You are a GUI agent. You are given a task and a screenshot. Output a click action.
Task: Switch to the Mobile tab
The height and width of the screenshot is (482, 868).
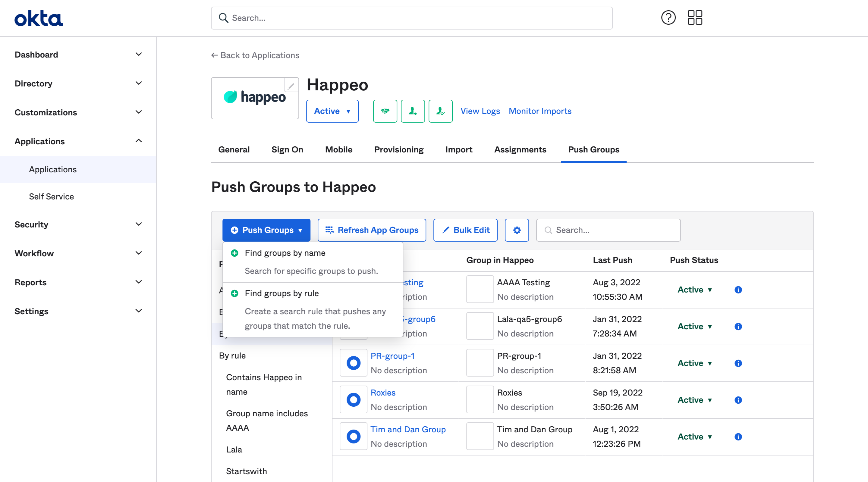[x=339, y=149]
